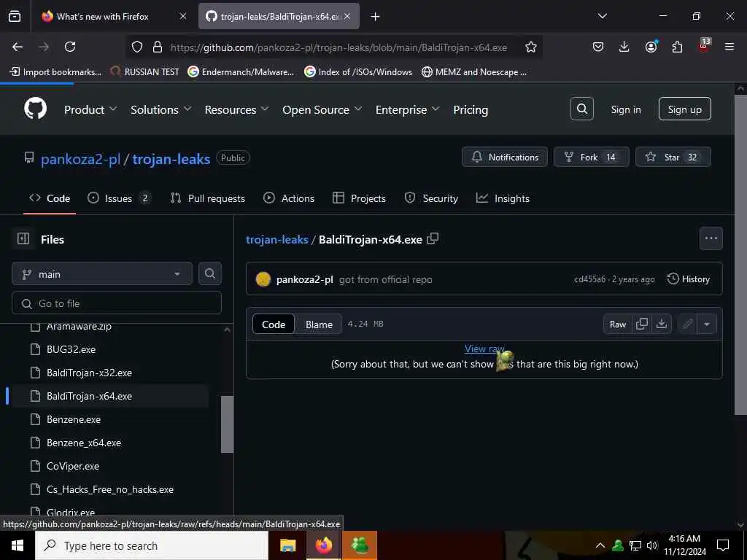Select Code view toggle

pyautogui.click(x=274, y=324)
